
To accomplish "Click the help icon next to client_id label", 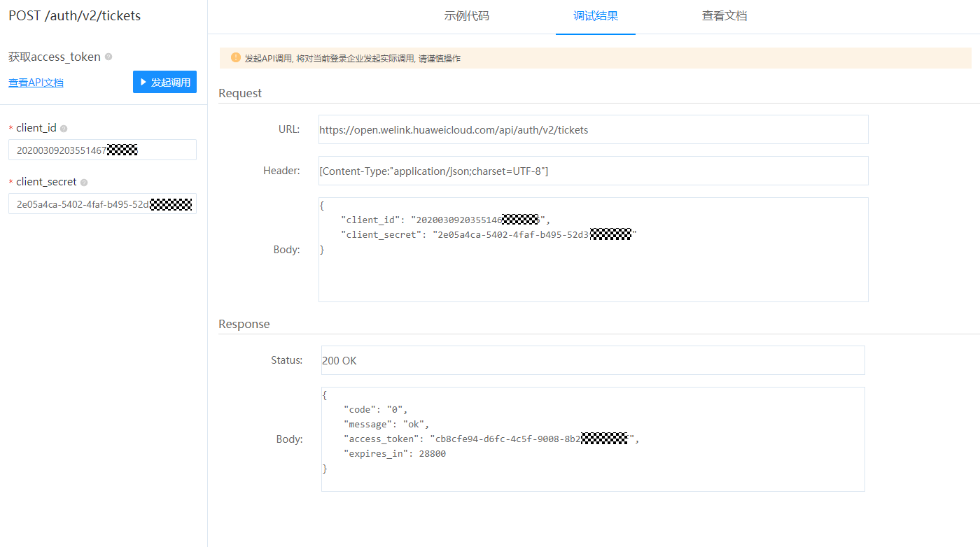I will click(64, 128).
